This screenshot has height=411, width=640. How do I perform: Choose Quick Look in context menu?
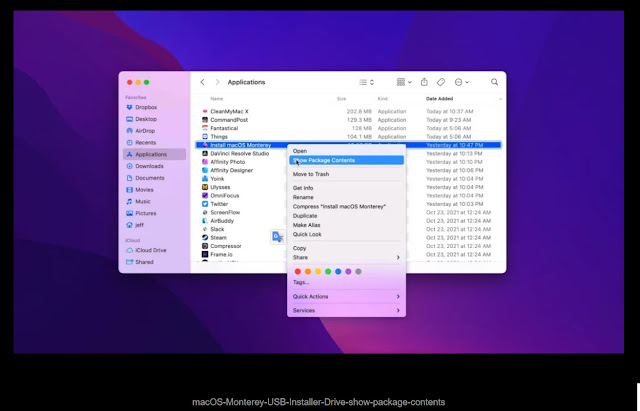pyautogui.click(x=346, y=234)
